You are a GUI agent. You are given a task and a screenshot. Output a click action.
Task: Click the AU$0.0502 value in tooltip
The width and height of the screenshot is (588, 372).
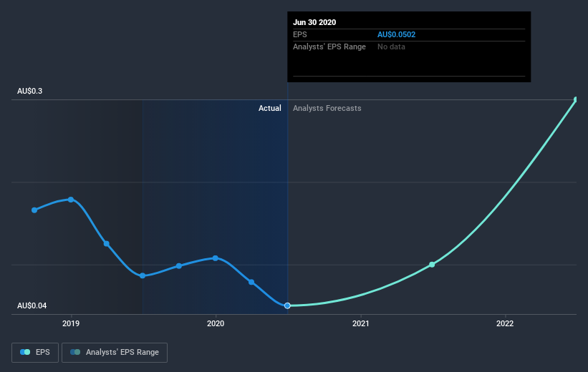click(396, 34)
